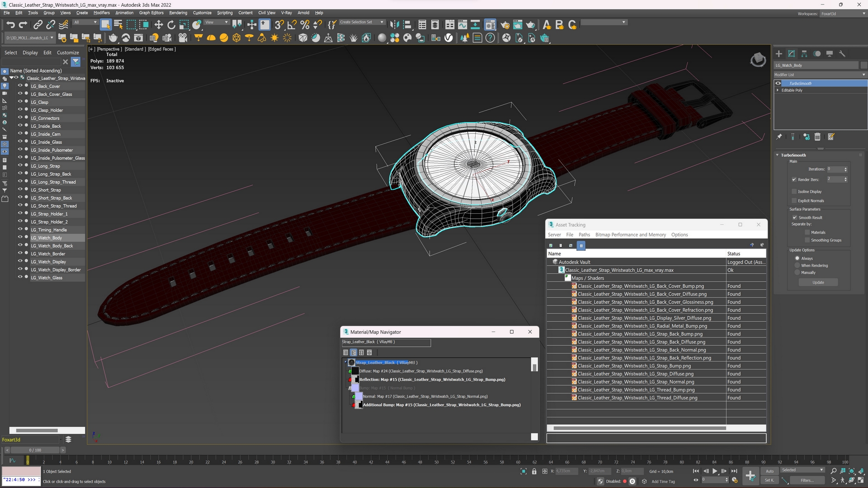Click the Update button
This screenshot has height=488, width=868.
point(818,282)
